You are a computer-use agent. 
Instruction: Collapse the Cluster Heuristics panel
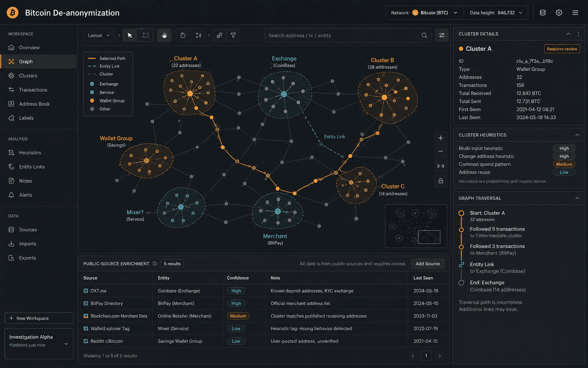tap(577, 135)
